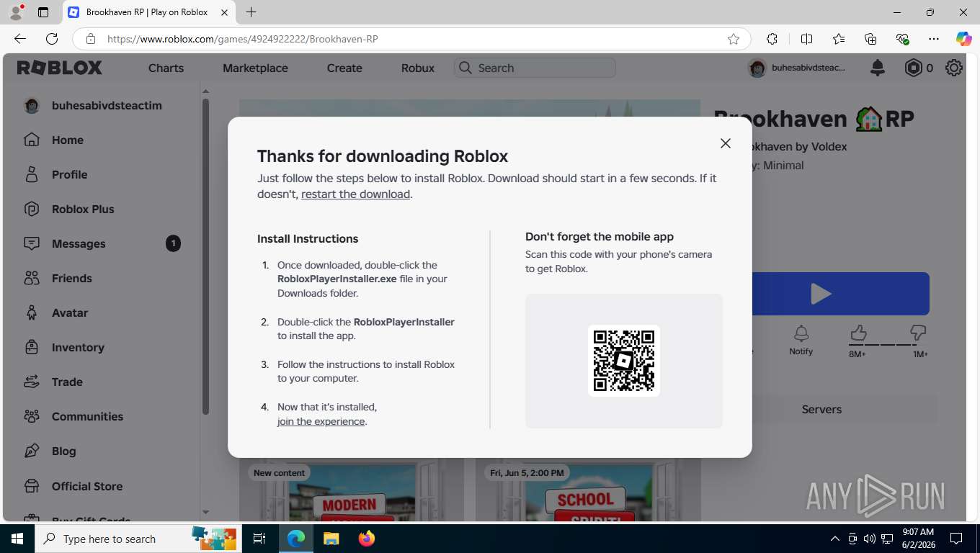Open the New content event thumbnail
This screenshot has height=553, width=980.
point(352,490)
